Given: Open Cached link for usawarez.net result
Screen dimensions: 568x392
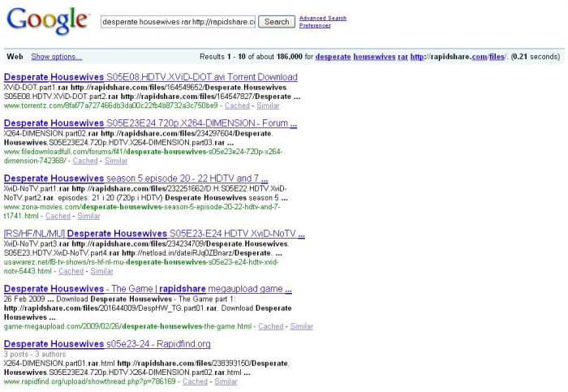Looking at the screenshot, I should tap(71, 271).
